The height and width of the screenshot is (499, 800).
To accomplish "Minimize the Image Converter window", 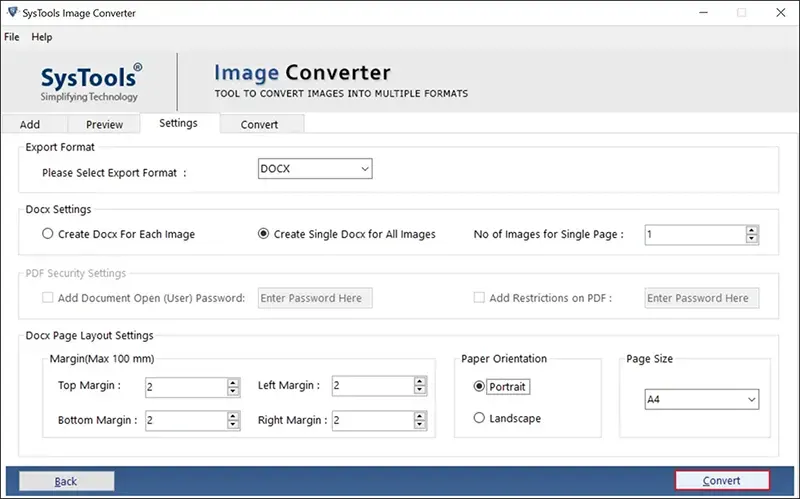I will pyautogui.click(x=704, y=12).
